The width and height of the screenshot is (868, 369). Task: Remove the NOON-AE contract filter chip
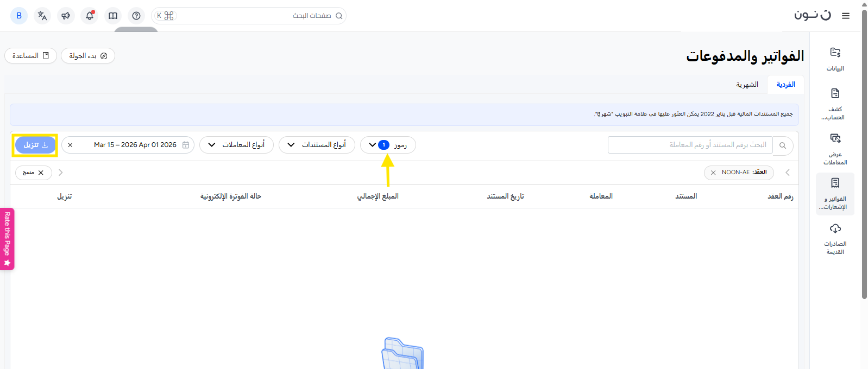(713, 173)
